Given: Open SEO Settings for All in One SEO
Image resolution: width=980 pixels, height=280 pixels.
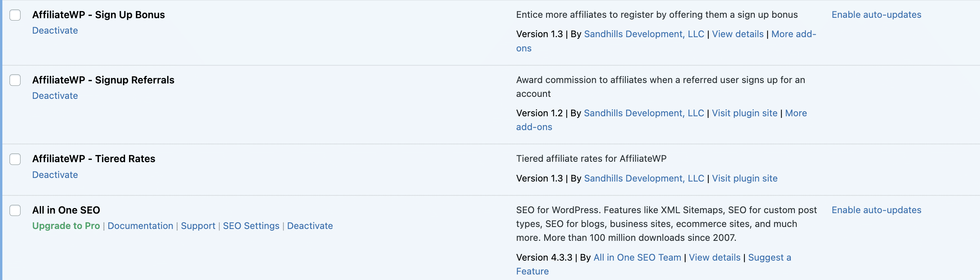Looking at the screenshot, I should tap(251, 226).
